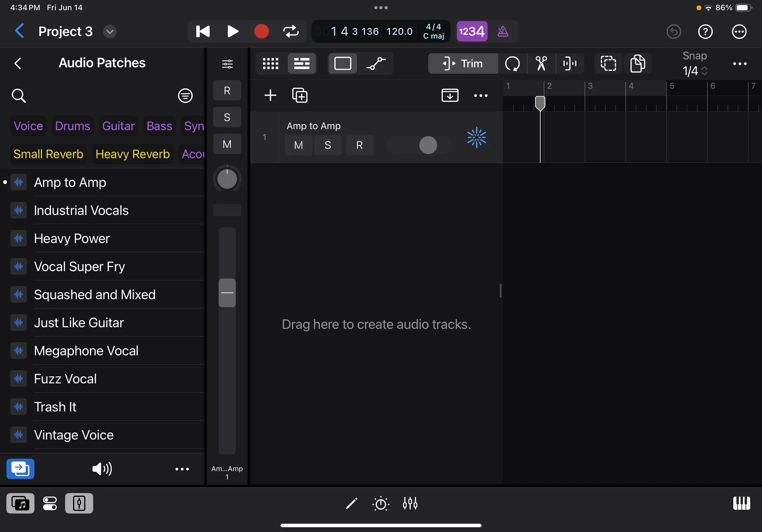Toggle the 1234 count-in button
The height and width of the screenshot is (532, 762).
coord(472,32)
